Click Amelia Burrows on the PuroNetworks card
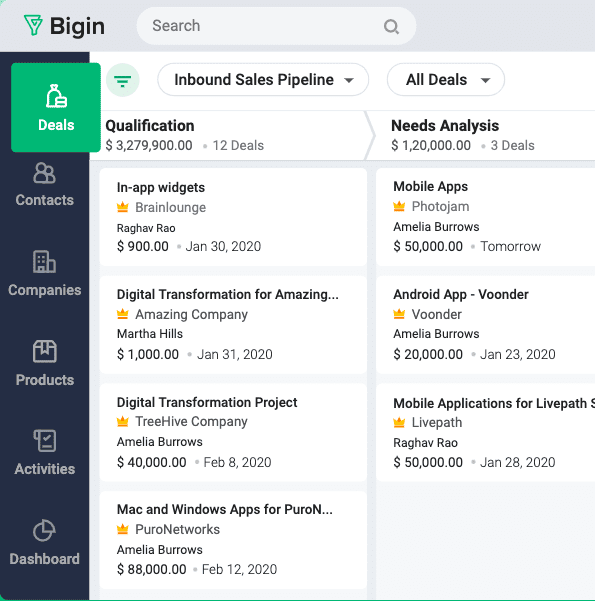Screen dimensions: 595x601 (159, 550)
